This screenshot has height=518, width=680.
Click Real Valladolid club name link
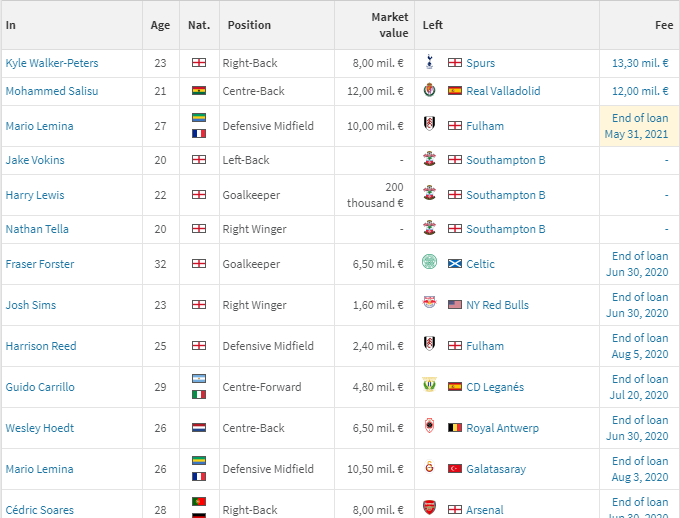(503, 91)
